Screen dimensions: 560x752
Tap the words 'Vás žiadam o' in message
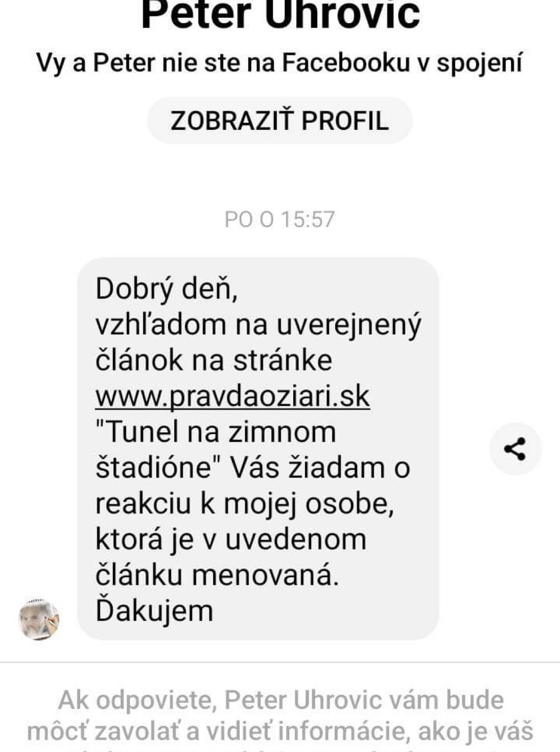coord(320,468)
